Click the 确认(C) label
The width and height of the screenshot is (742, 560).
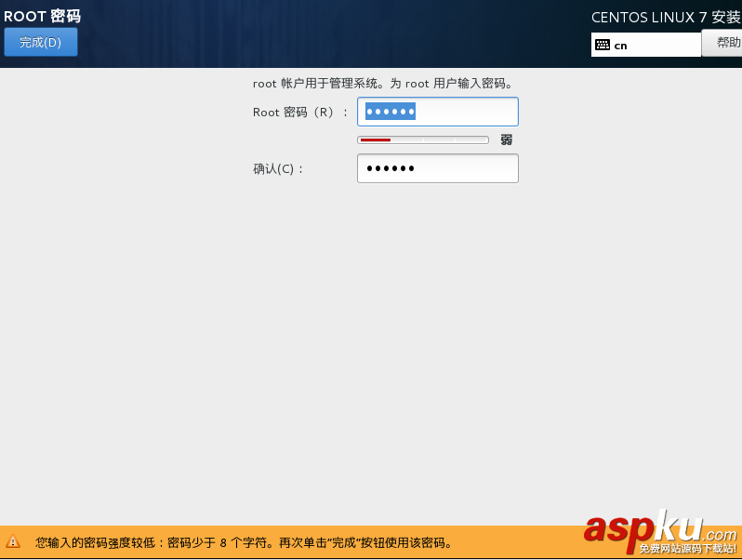(x=278, y=169)
